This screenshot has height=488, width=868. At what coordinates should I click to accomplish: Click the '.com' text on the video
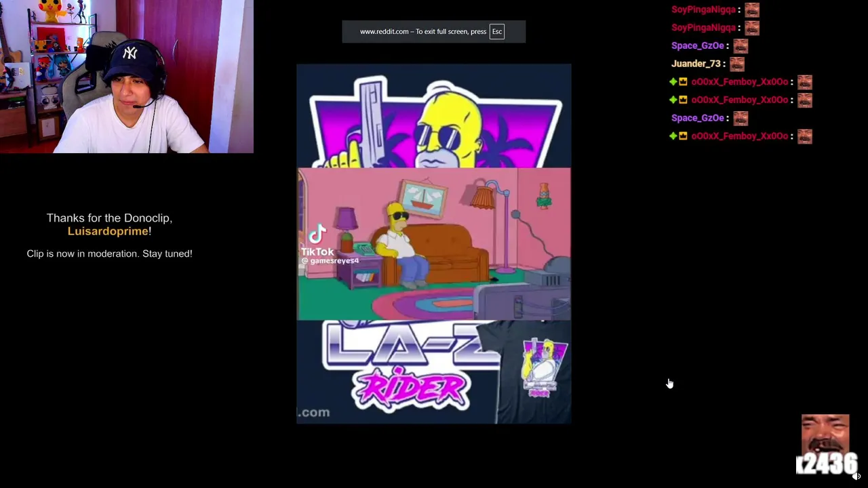pos(313,412)
